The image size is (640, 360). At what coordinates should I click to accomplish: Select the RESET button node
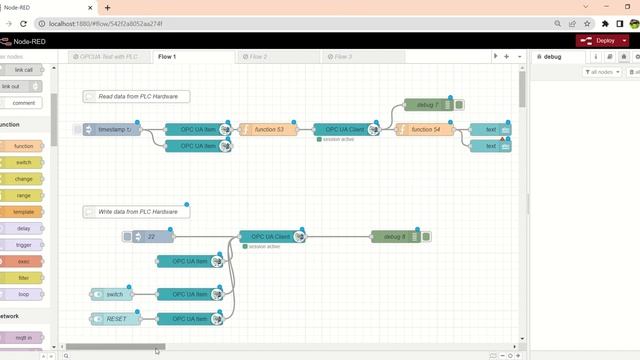[116, 319]
